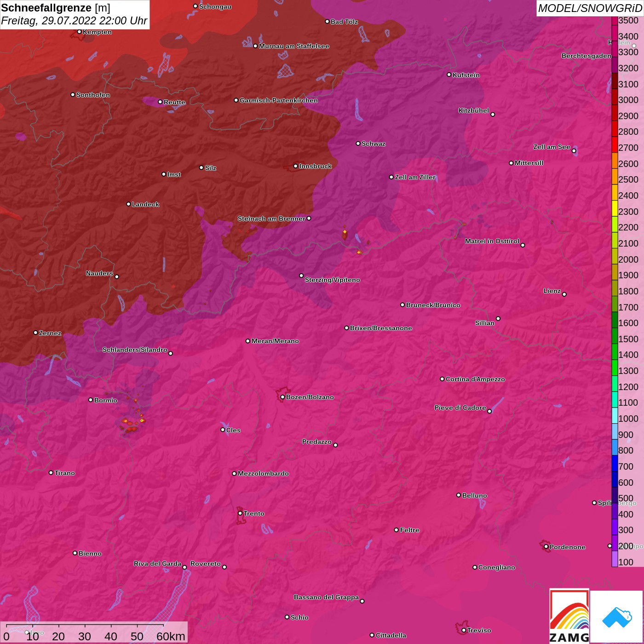Click the Innsbruck city label

click(315, 166)
